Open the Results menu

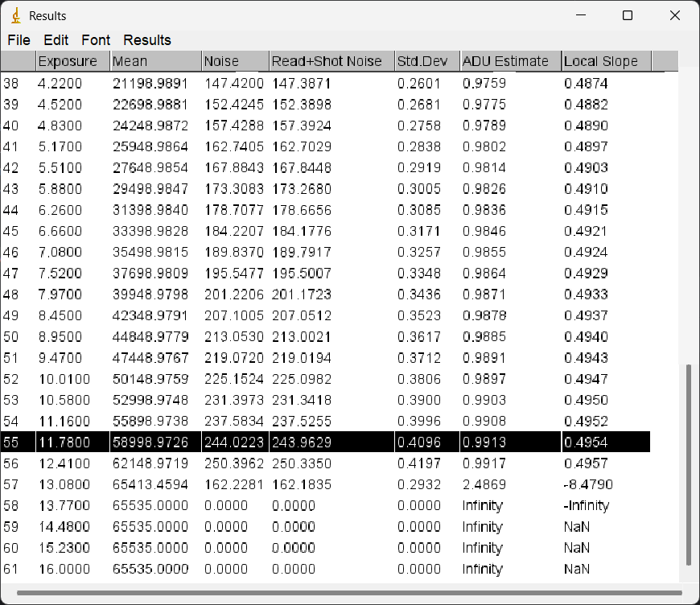(x=147, y=40)
